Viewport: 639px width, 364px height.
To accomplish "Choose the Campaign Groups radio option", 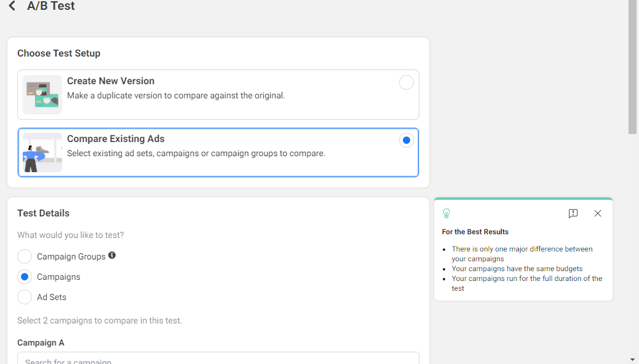I will [x=25, y=256].
